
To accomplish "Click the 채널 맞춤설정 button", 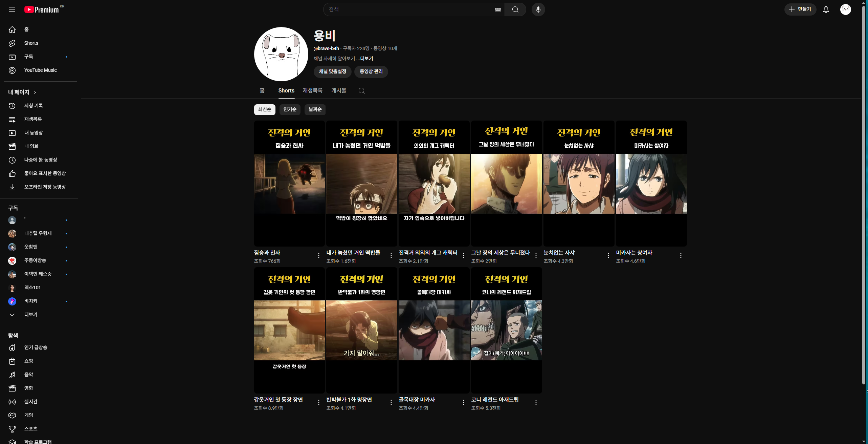I will pyautogui.click(x=333, y=71).
